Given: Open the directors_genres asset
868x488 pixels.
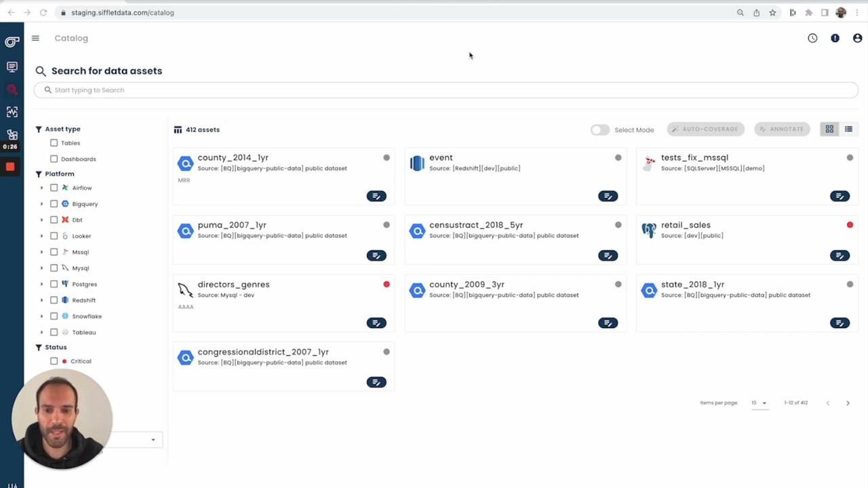Looking at the screenshot, I should tap(233, 285).
